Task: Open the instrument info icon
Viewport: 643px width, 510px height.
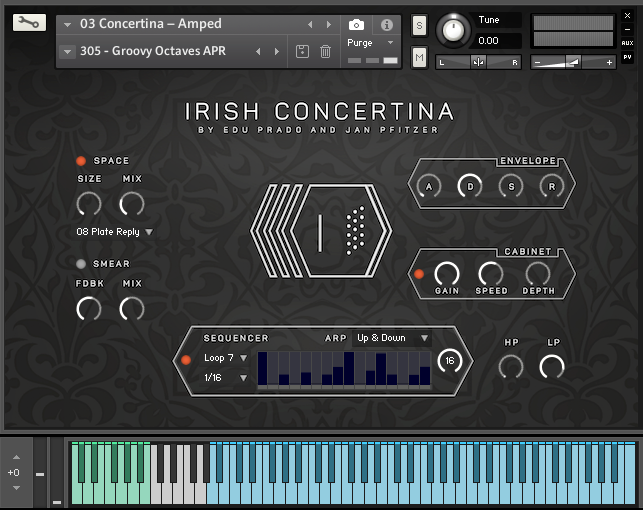Action: click(x=386, y=24)
